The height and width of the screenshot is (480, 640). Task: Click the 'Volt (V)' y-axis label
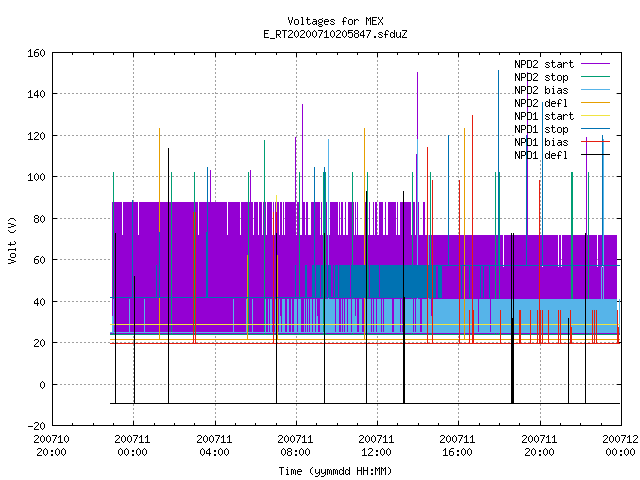(x=12, y=240)
